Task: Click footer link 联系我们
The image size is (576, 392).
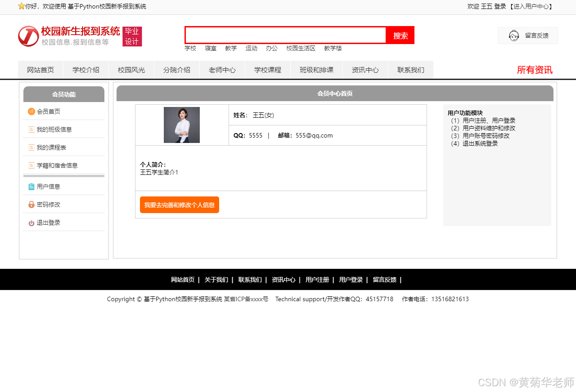Action: [250, 280]
